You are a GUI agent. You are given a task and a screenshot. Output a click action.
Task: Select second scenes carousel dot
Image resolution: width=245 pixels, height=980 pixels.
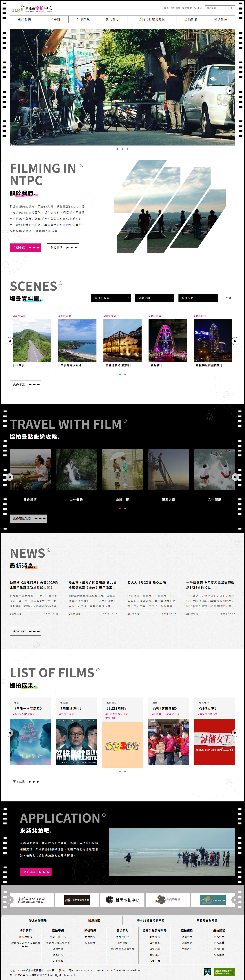pyautogui.click(x=125, y=374)
